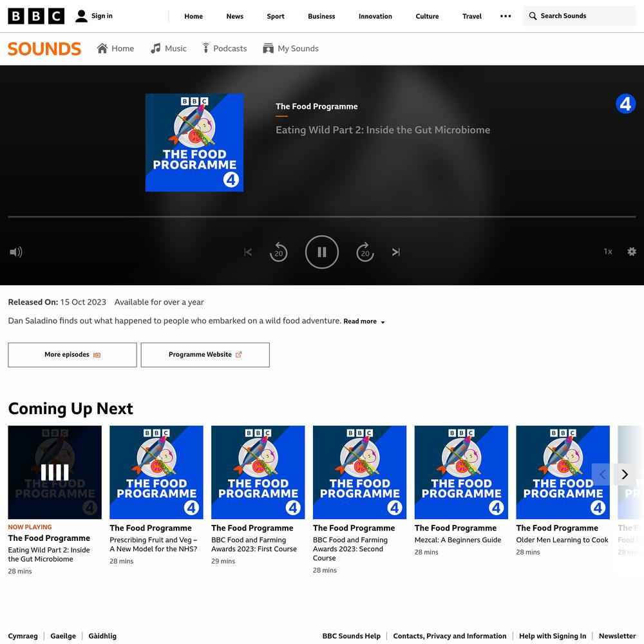Click the BBC logo in header

tap(36, 16)
